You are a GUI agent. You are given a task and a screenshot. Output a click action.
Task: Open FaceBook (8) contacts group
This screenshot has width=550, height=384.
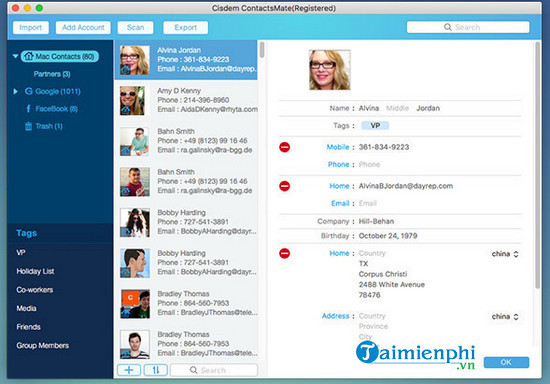pyautogui.click(x=56, y=109)
